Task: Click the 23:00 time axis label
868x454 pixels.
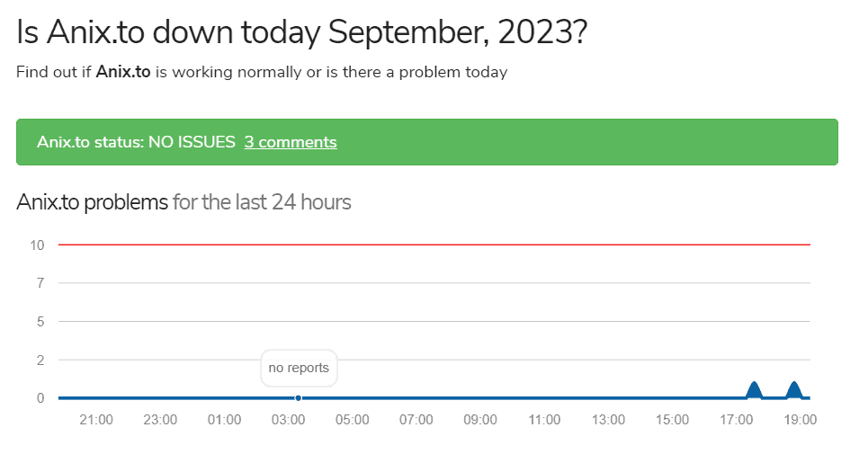Action: point(160,420)
